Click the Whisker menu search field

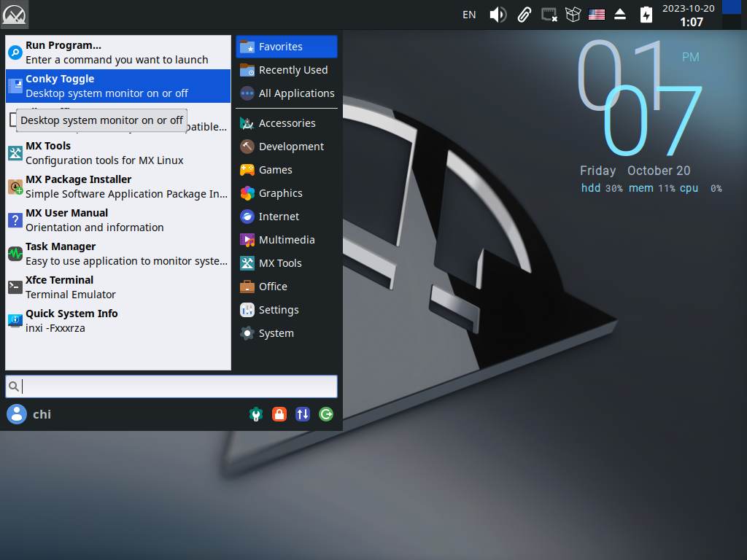coord(171,386)
